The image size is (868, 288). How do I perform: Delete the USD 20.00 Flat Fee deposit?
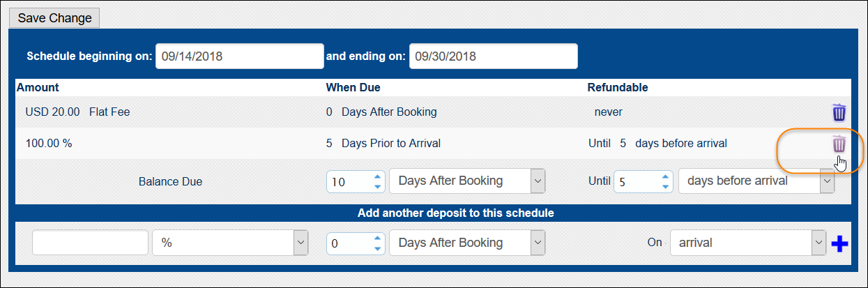click(839, 112)
